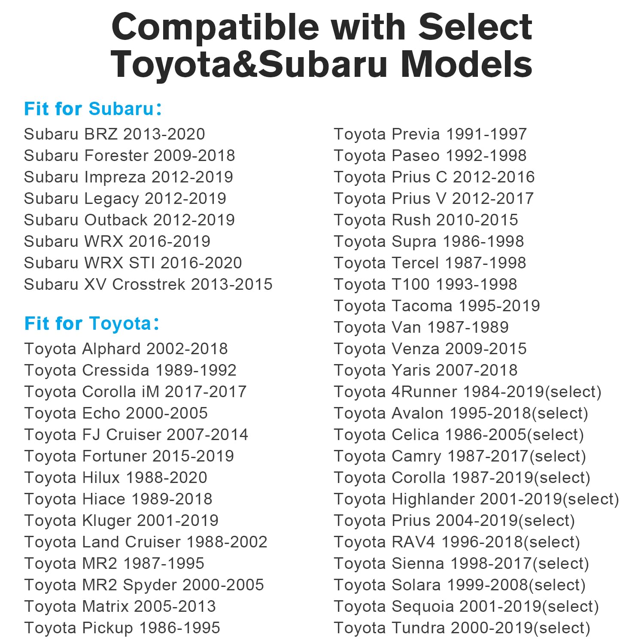Select Subaru Forester 2009-2018 entry

130,155
